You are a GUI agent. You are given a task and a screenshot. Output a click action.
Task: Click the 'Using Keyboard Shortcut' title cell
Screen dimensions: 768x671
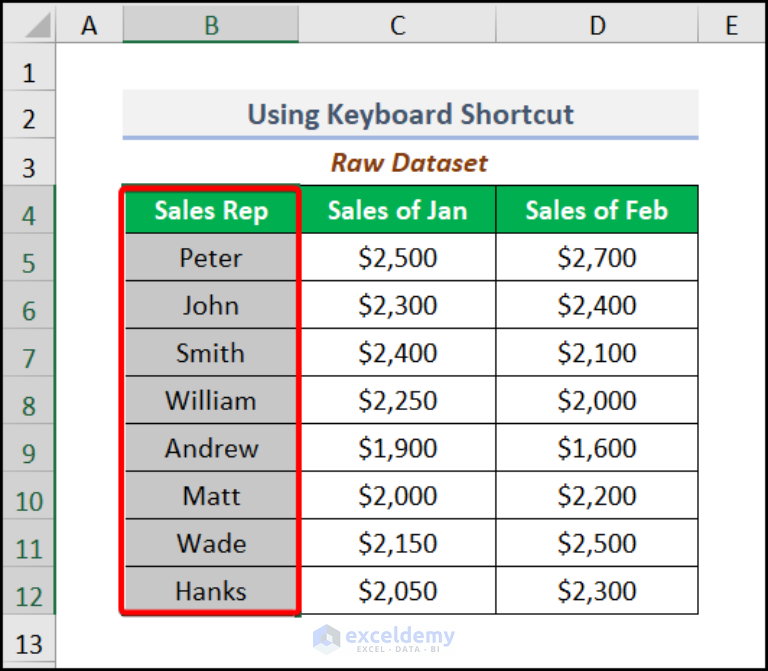(410, 114)
